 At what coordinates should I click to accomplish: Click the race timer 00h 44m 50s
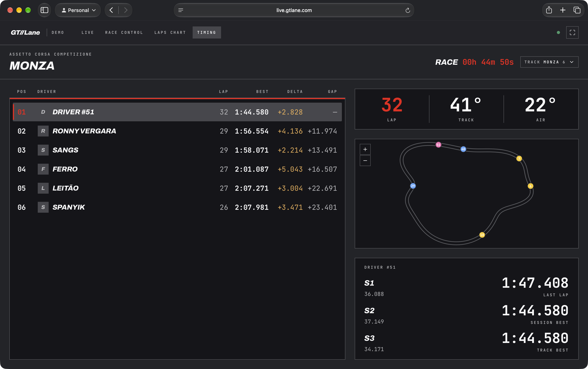click(x=488, y=62)
